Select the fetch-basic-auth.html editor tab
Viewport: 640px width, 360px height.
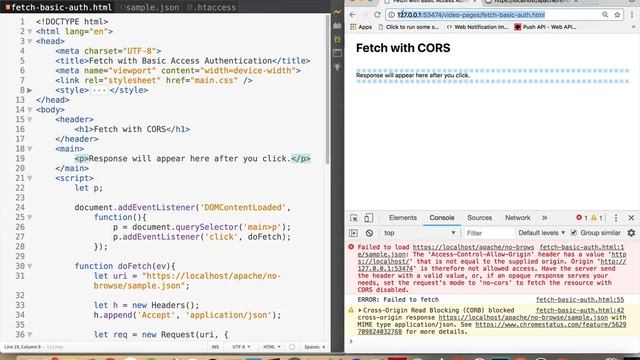[x=59, y=7]
